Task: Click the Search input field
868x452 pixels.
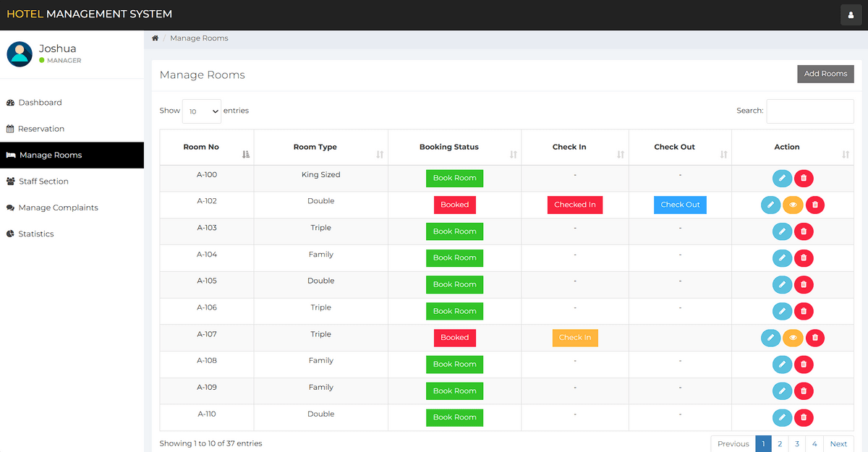Action: point(809,111)
